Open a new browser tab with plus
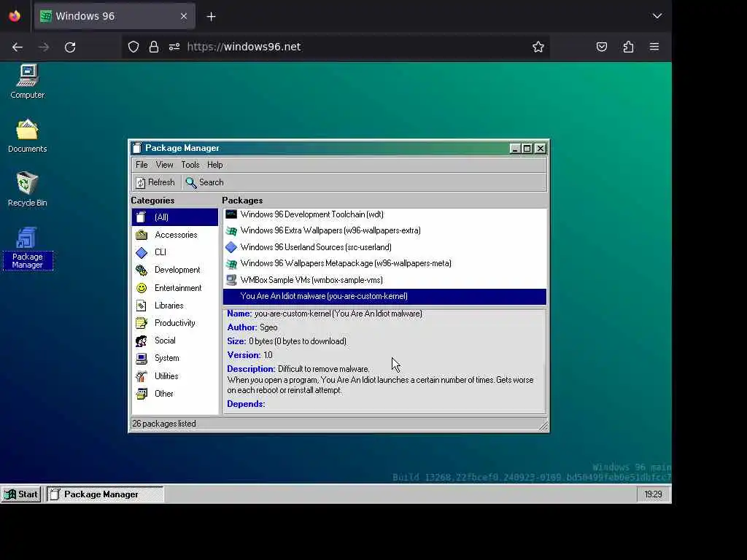Viewport: 747px width, 560px height. (211, 17)
